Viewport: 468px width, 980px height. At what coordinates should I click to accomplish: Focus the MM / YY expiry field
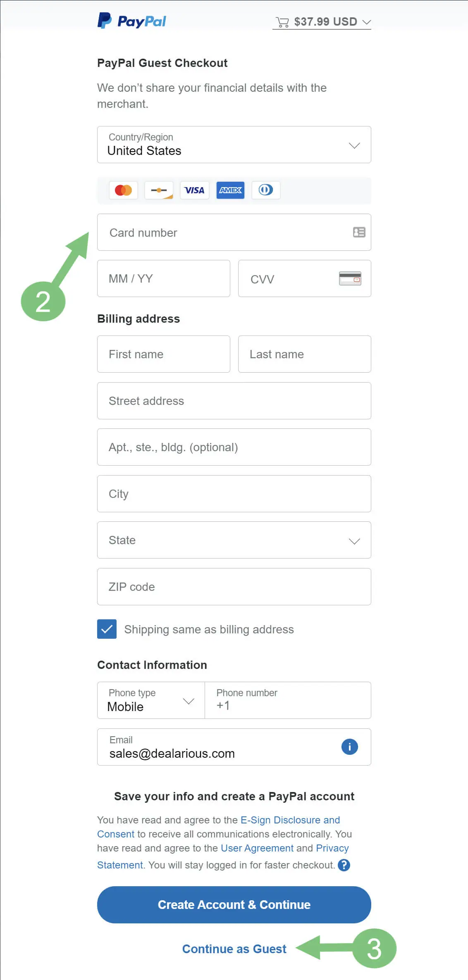point(163,278)
